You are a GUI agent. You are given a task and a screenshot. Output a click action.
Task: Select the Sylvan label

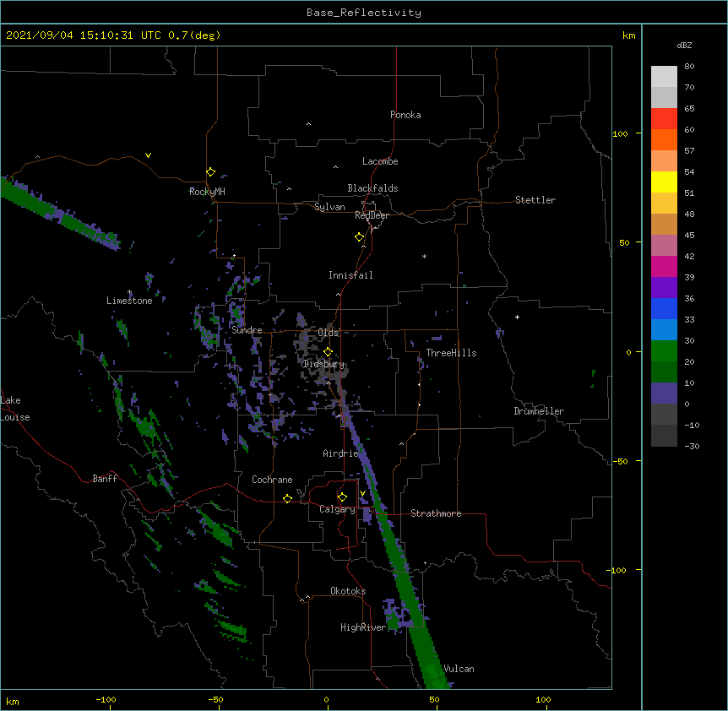(x=329, y=207)
